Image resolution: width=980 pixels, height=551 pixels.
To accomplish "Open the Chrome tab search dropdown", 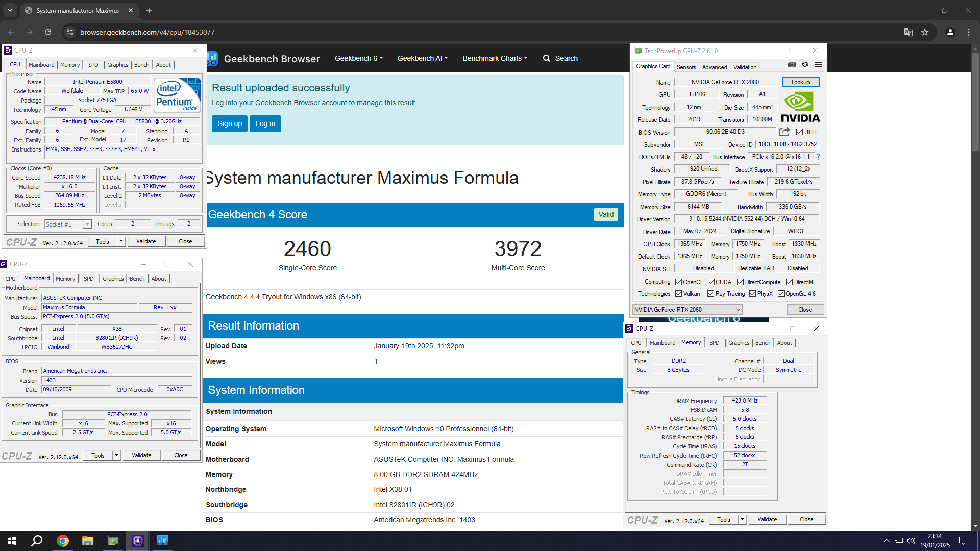I will tap(10, 10).
